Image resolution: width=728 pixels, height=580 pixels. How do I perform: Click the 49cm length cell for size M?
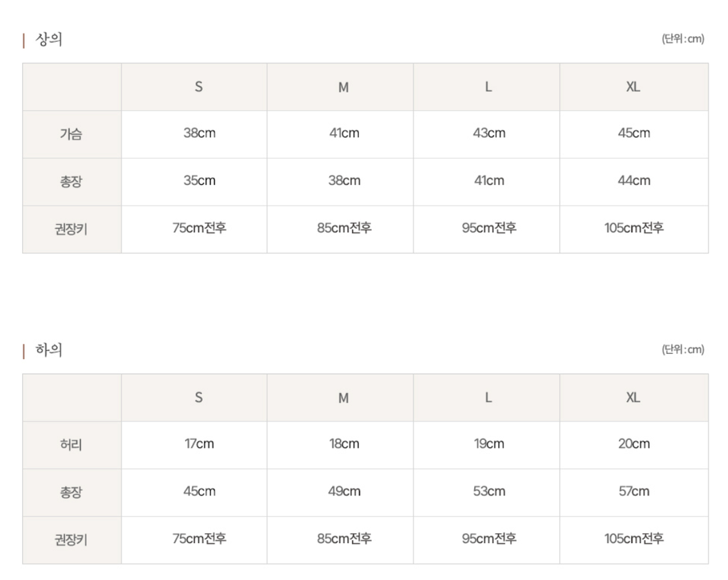coord(344,491)
